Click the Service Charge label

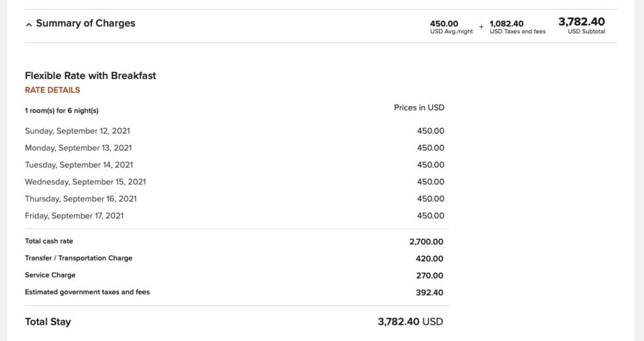[50, 275]
